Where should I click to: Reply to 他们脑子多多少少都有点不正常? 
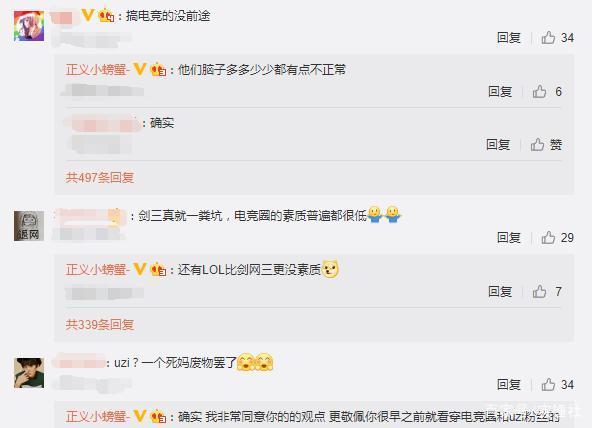tap(500, 91)
